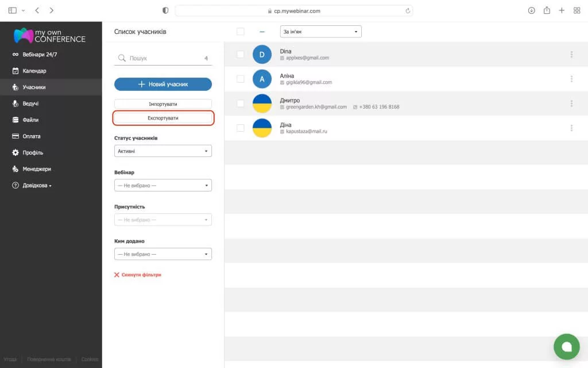Click Діна's Ukrainian flag avatar
This screenshot has width=588, height=368.
pos(262,128)
